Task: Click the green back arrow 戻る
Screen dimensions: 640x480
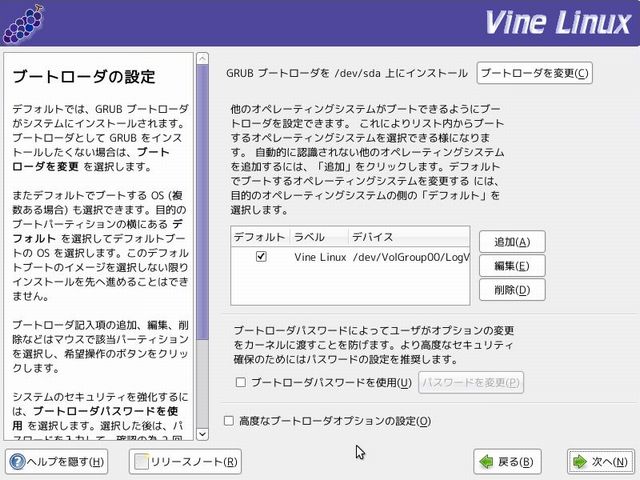Action: pos(485,461)
